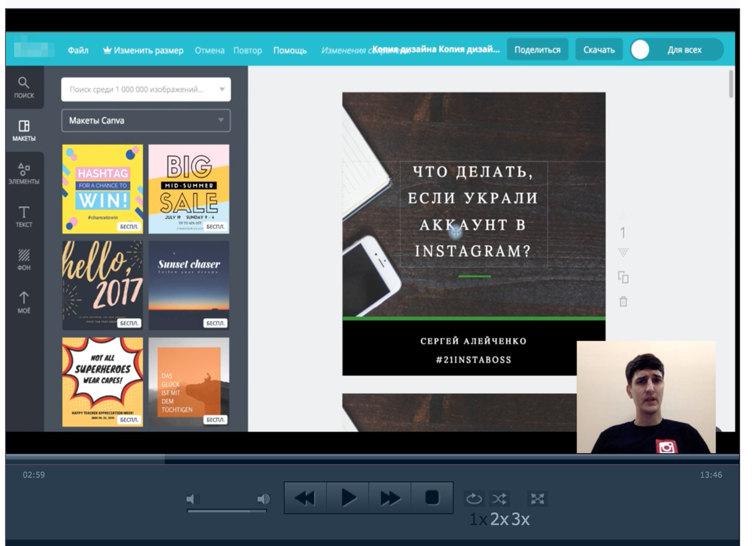This screenshot has width=756, height=546.
Task: Click the Скачать download button
Action: click(x=599, y=50)
